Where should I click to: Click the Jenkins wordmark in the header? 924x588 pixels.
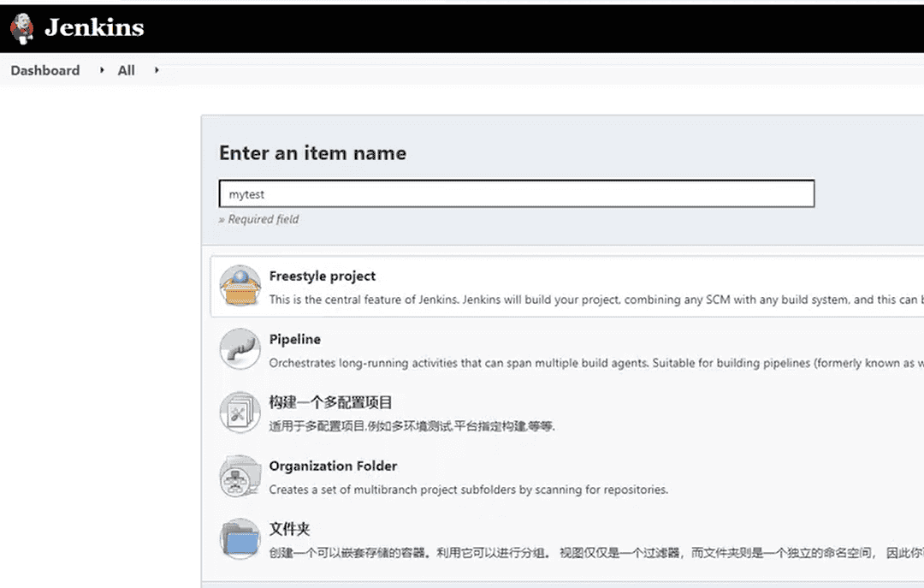click(94, 27)
